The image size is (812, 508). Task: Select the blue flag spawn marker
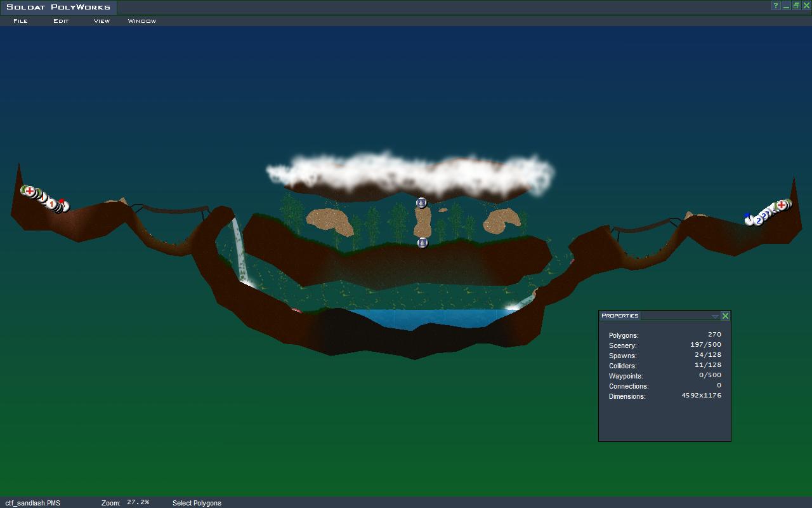[748, 217]
